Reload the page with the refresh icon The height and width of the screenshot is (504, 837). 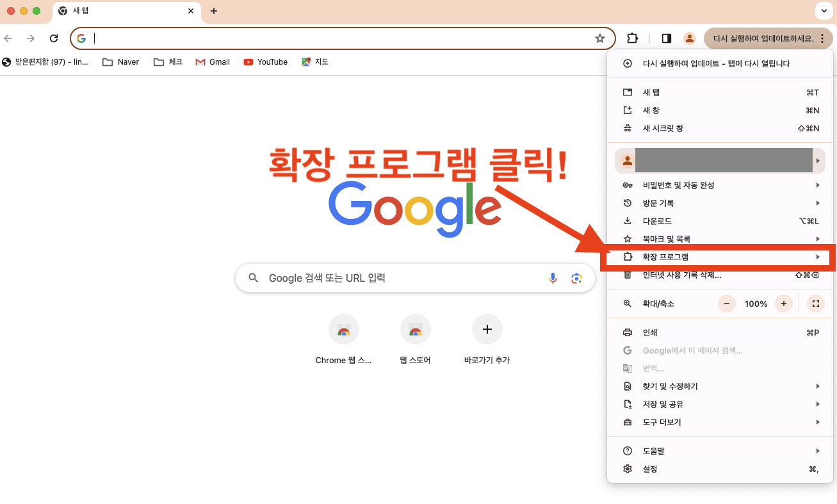point(53,38)
